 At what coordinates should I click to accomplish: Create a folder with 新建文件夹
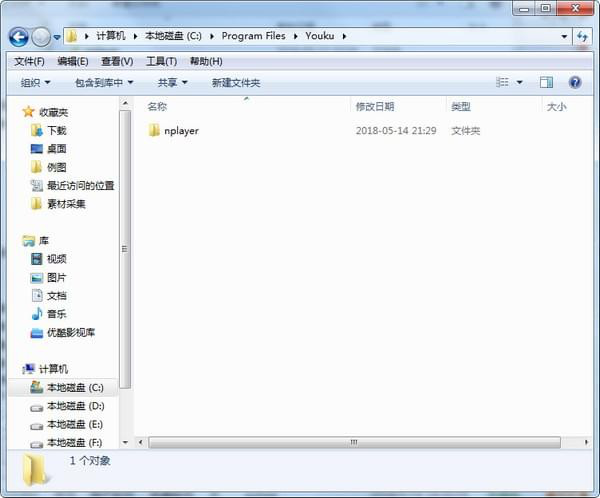tap(236, 83)
